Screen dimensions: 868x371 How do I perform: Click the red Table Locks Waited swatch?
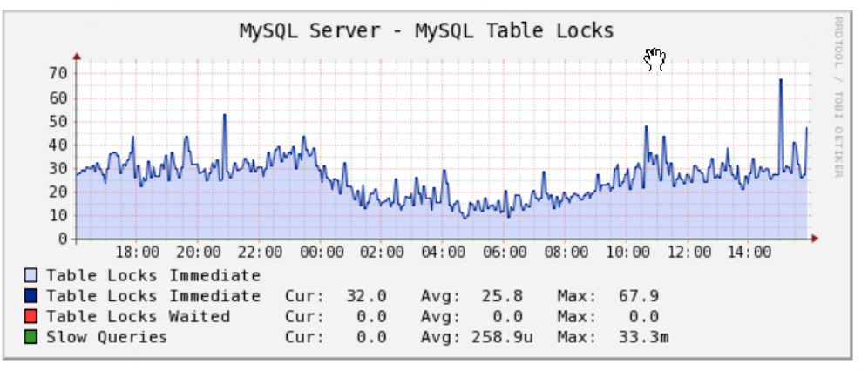[x=31, y=316]
